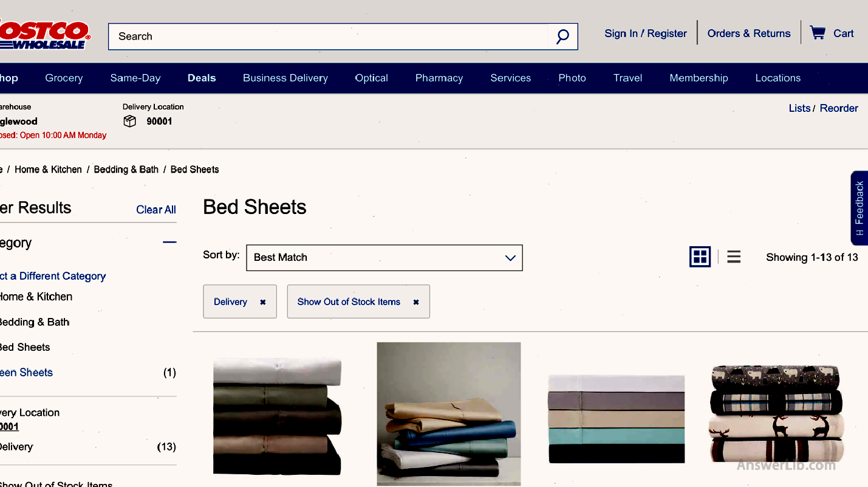Click the delivery location box icon
Image resolution: width=868 pixels, height=487 pixels.
[x=129, y=122]
